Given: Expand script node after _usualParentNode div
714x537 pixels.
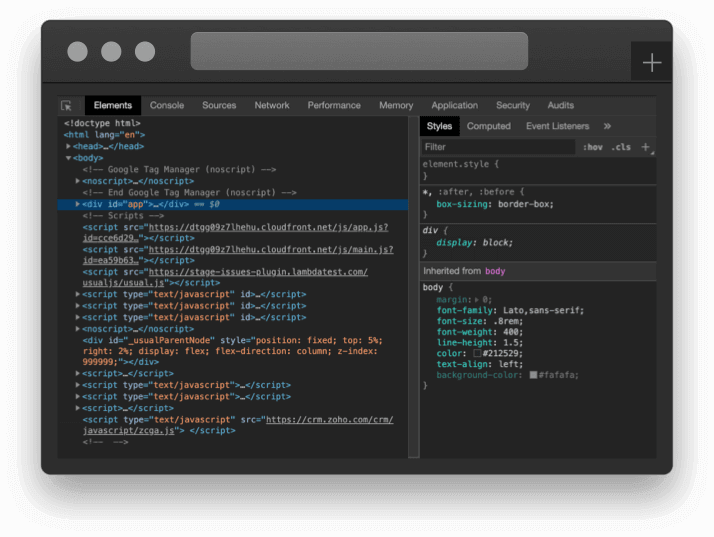Looking at the screenshot, I should click(x=78, y=373).
